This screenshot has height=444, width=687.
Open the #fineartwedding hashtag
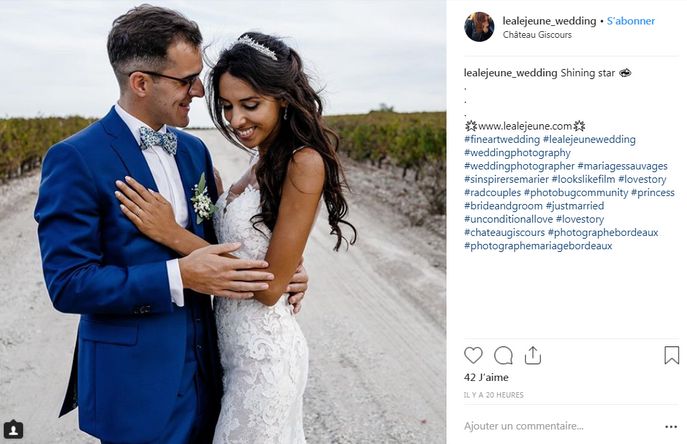coord(502,140)
